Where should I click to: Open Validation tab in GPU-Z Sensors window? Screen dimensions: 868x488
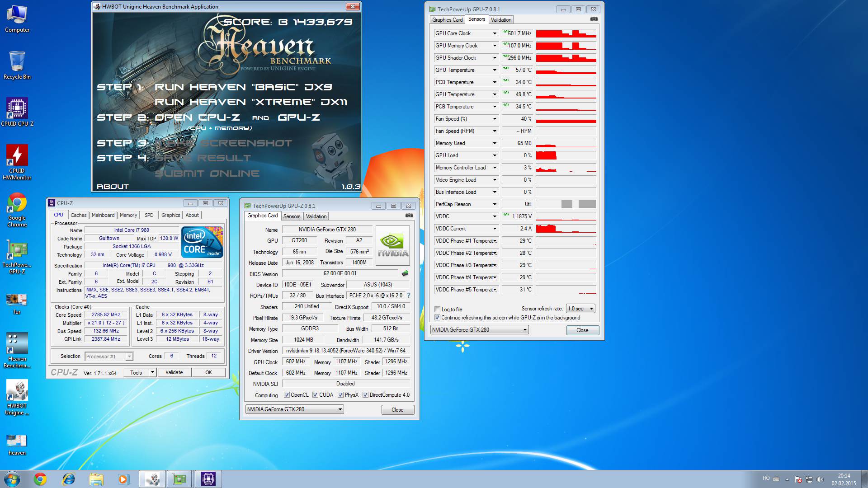click(501, 20)
